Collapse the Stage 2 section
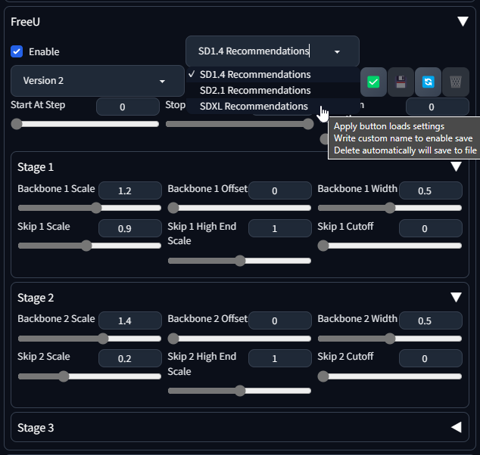This screenshot has height=455, width=480. [x=456, y=297]
